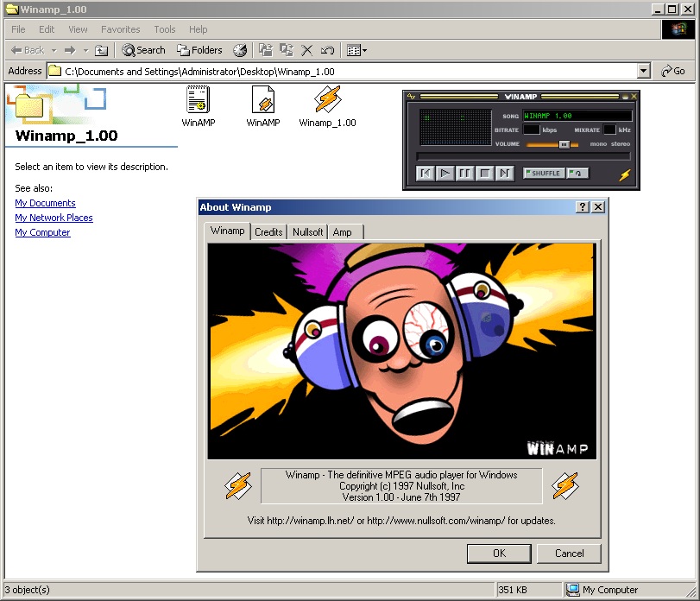The height and width of the screenshot is (601, 700).
Task: Toggle the repeat button beside SHUFFLE
Action: coord(577,174)
